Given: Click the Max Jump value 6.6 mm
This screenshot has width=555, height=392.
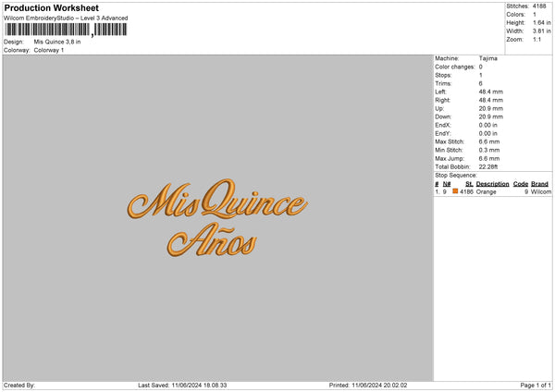Looking at the screenshot, I should click(489, 158).
